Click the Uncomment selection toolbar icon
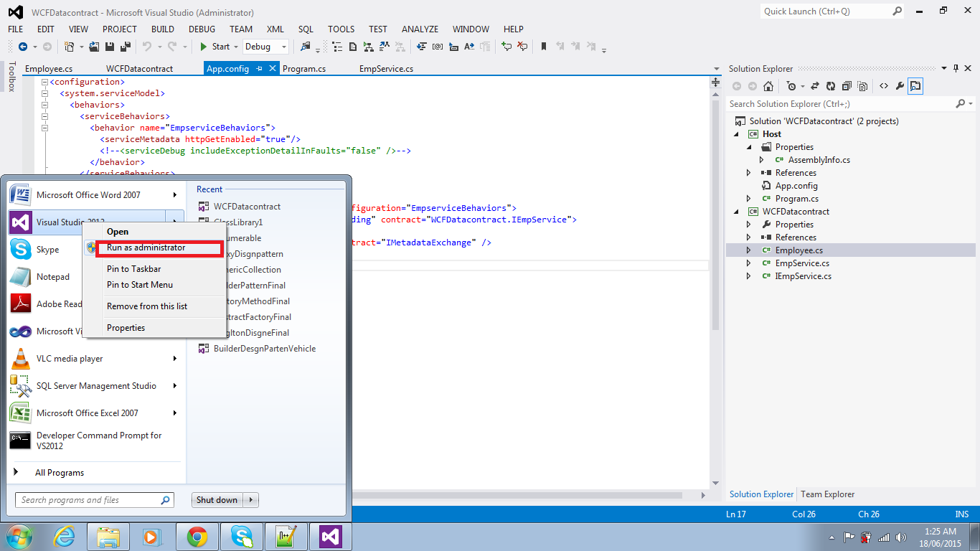The height and width of the screenshot is (551, 980). point(522,47)
